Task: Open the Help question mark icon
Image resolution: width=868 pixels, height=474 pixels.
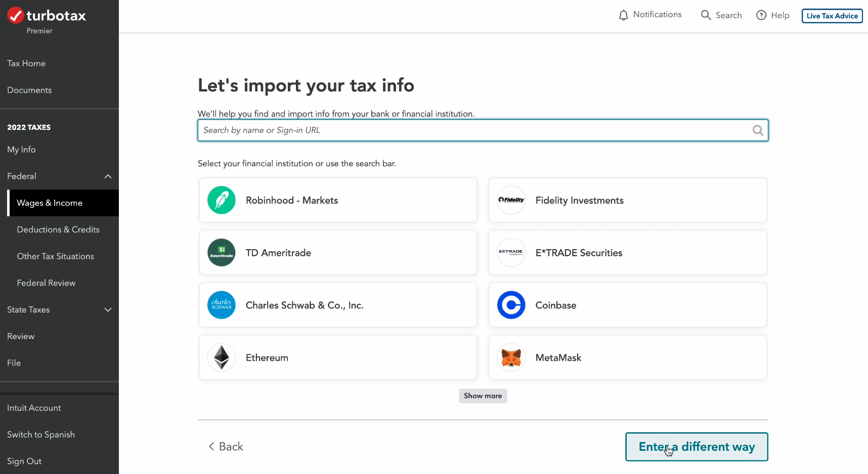Action: click(761, 15)
